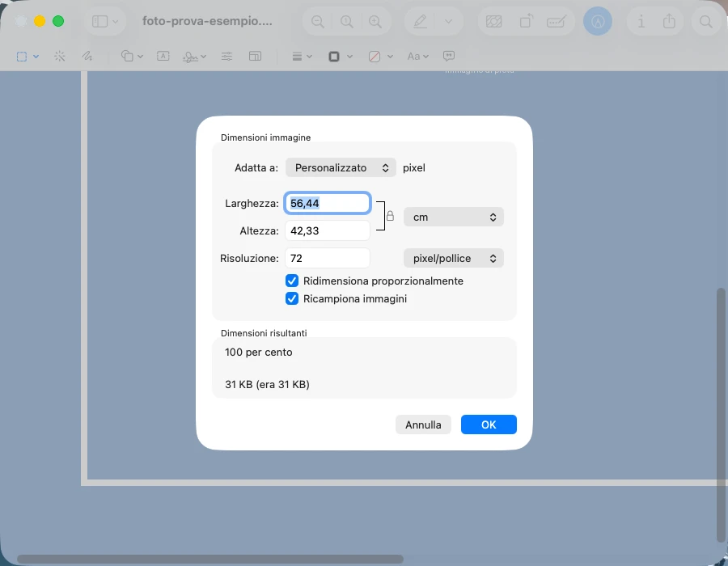Screen dimensions: 728x566
Task: Click the Risoluzione input field
Action: [x=328, y=258]
